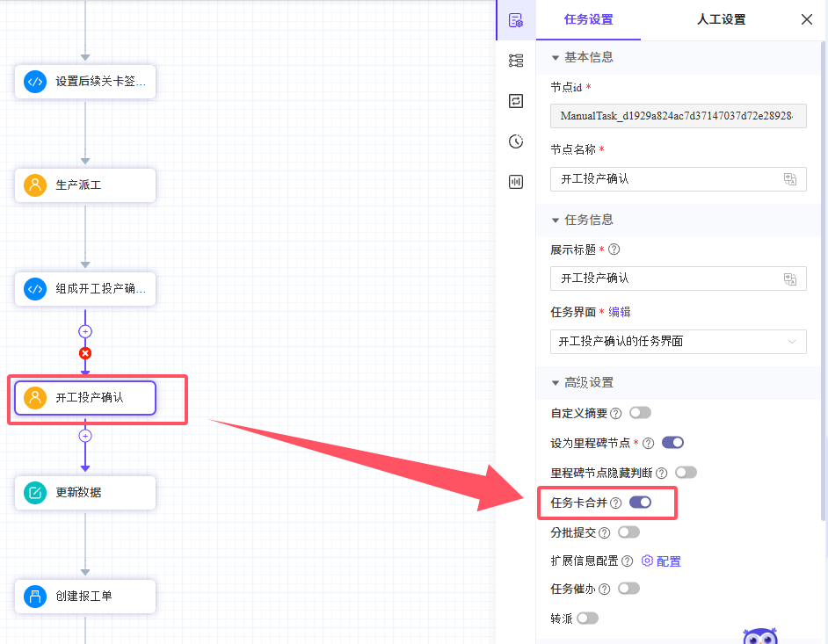This screenshot has height=644, width=828.
Task: Open the 任务界面 dropdown
Action: pos(678,342)
